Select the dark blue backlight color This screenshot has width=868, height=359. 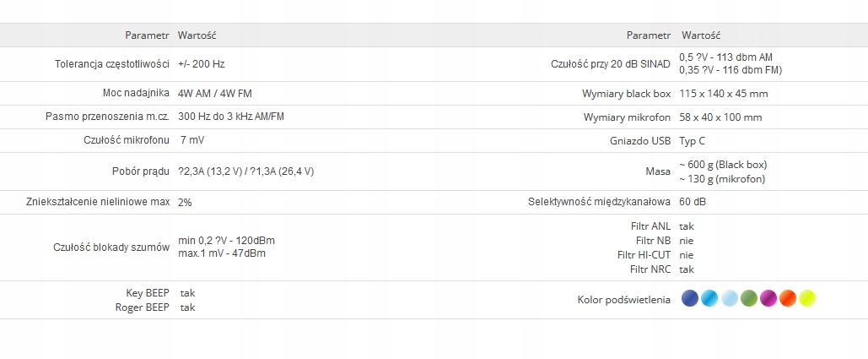pos(690,298)
